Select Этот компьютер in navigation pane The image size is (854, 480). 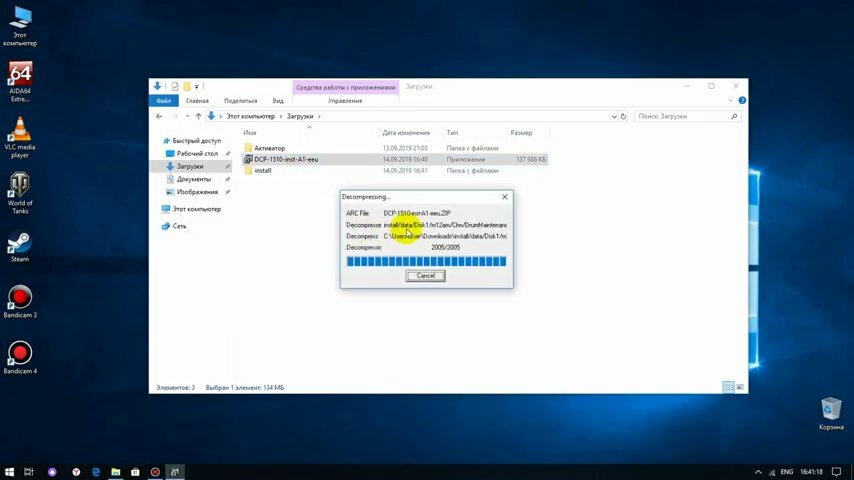pyautogui.click(x=196, y=209)
